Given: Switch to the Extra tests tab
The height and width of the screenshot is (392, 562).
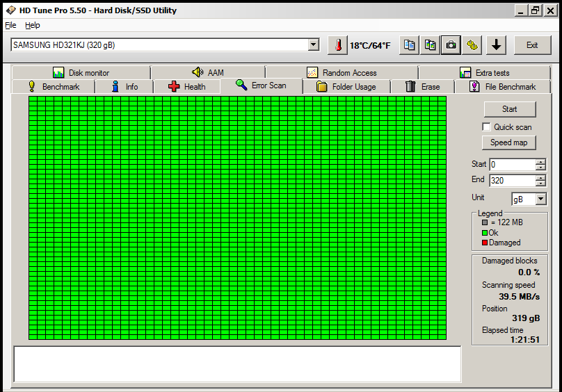Looking at the screenshot, I should (484, 73).
